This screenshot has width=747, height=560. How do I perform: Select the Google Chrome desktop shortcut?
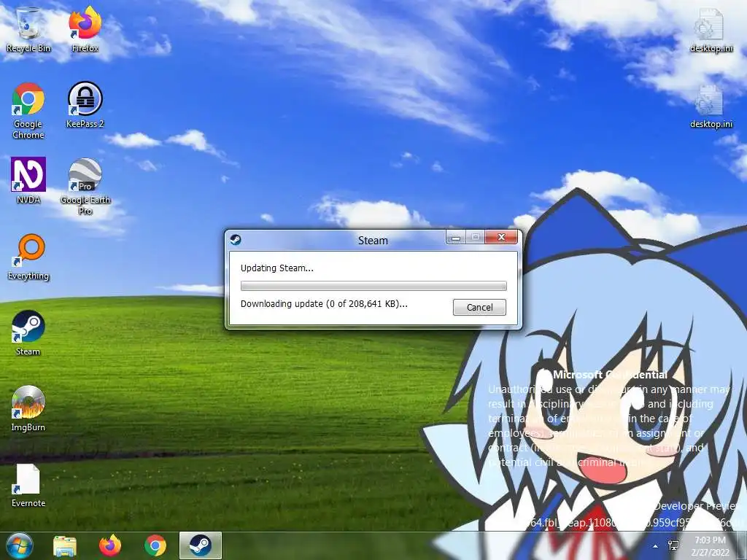pos(28,111)
